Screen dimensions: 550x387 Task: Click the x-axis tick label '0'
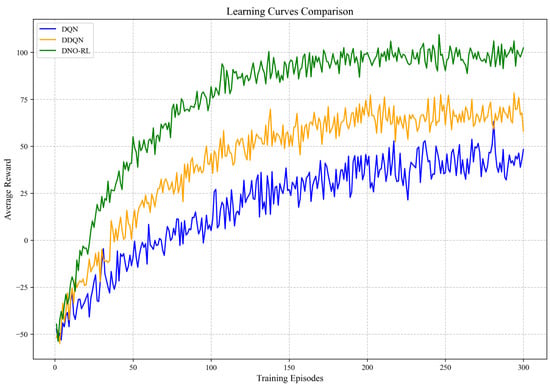point(55,367)
